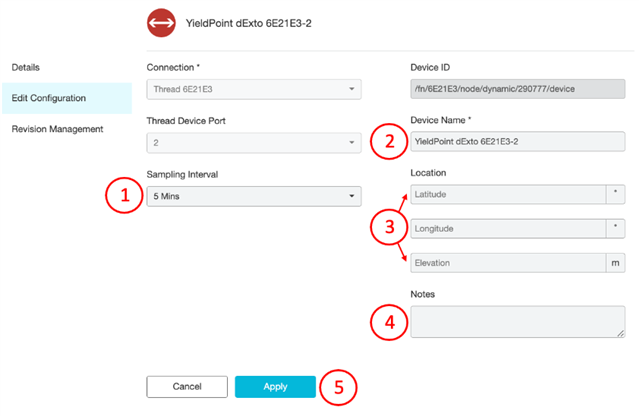Click the Location heading
639x416 pixels.
click(x=428, y=173)
